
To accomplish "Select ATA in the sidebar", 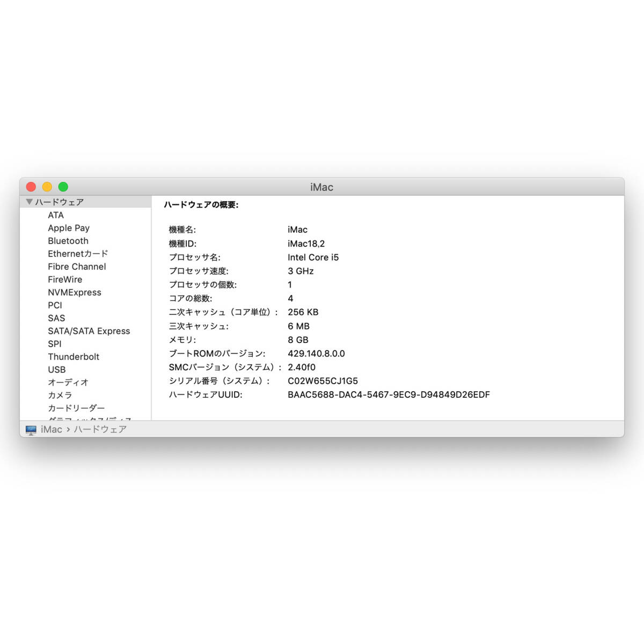I will click(56, 215).
